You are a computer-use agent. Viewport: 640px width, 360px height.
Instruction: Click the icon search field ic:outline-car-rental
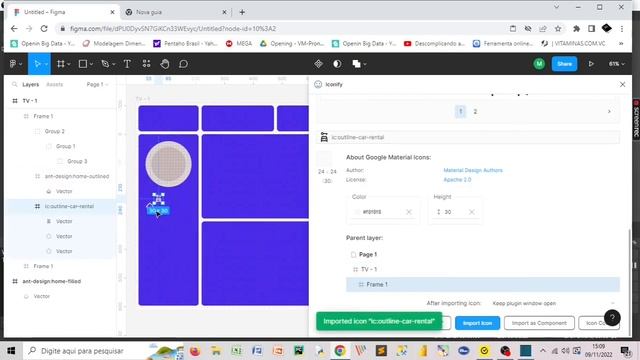(468, 137)
